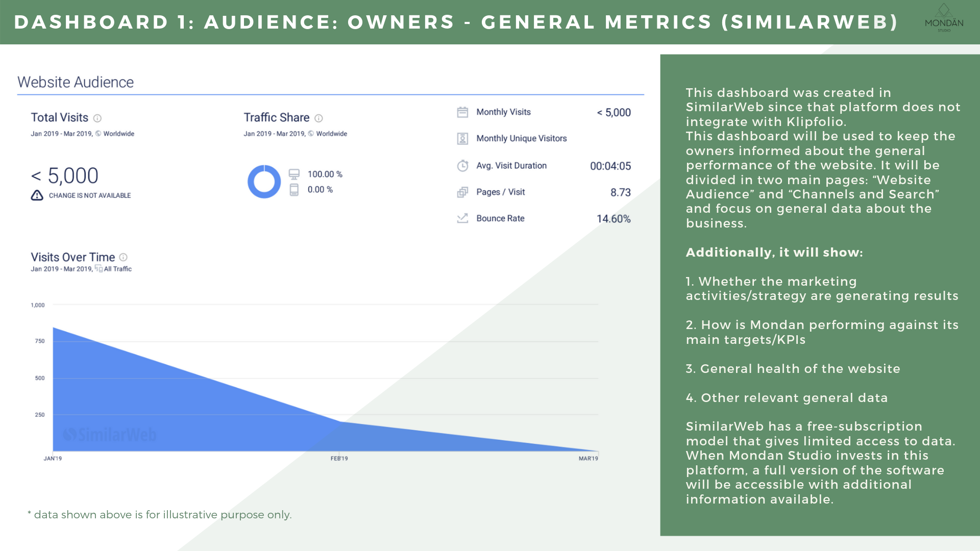Click the '250' y-axis label
The height and width of the screenshot is (551, 980).
coord(40,415)
